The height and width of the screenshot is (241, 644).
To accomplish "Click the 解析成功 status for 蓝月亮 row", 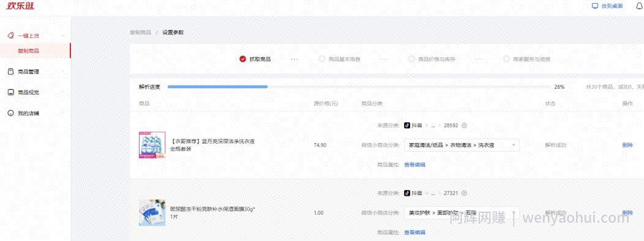I will click(556, 145).
